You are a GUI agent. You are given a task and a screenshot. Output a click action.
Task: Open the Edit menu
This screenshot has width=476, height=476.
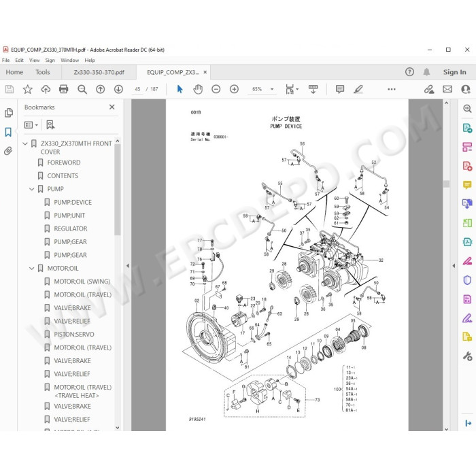coord(19,60)
